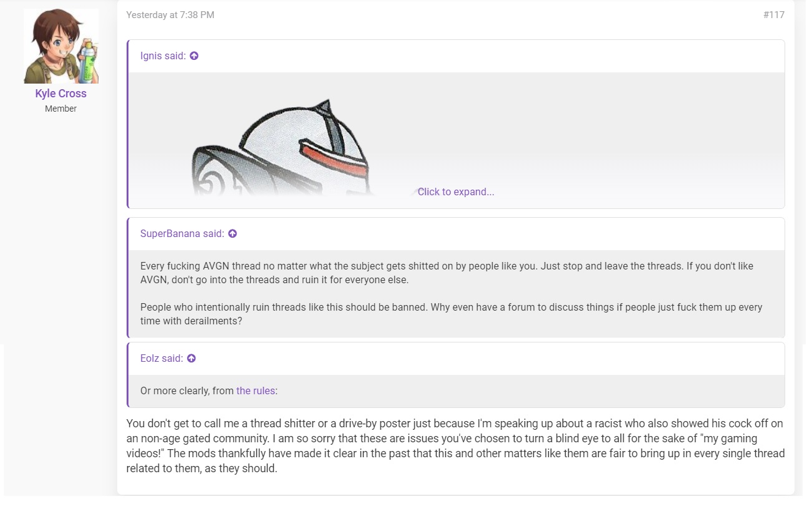The height and width of the screenshot is (519, 812).
Task: Open the Yesterday at 7:38 PM timestamp
Action: (x=170, y=15)
